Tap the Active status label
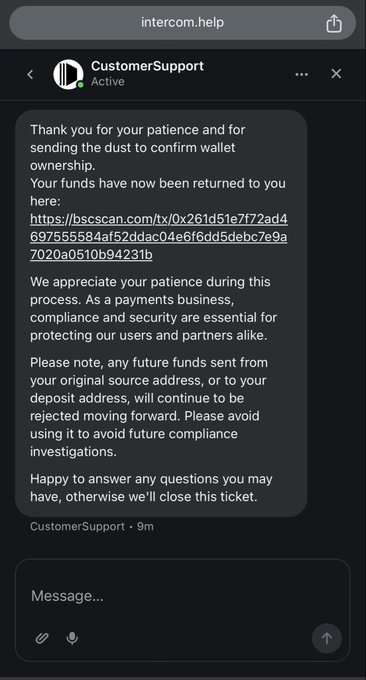This screenshot has width=366, height=680. pyautogui.click(x=108, y=82)
